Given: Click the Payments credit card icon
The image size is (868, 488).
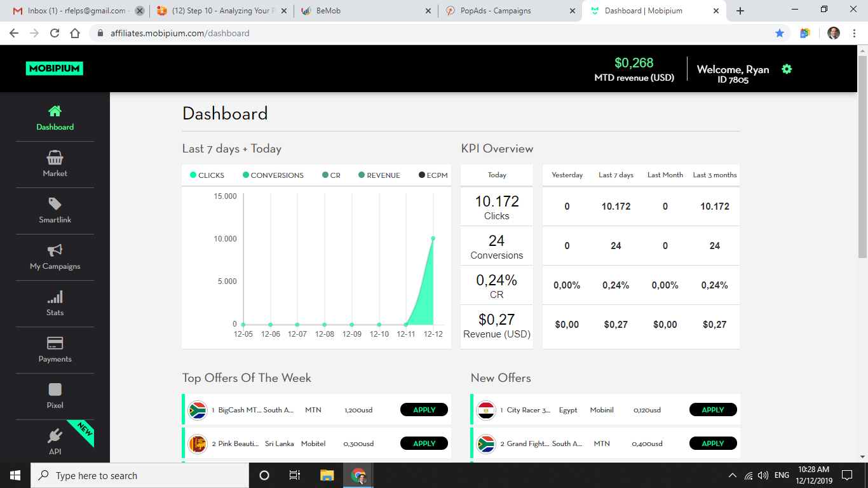Looking at the screenshot, I should [55, 343].
